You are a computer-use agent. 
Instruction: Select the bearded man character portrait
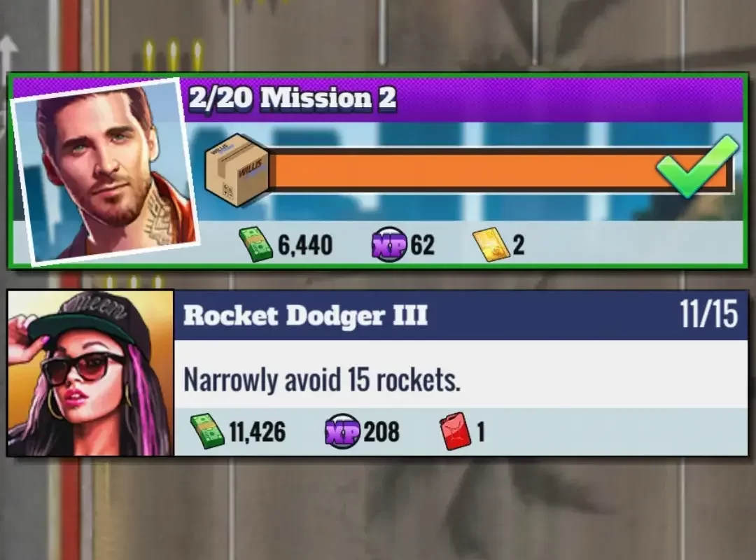(104, 171)
